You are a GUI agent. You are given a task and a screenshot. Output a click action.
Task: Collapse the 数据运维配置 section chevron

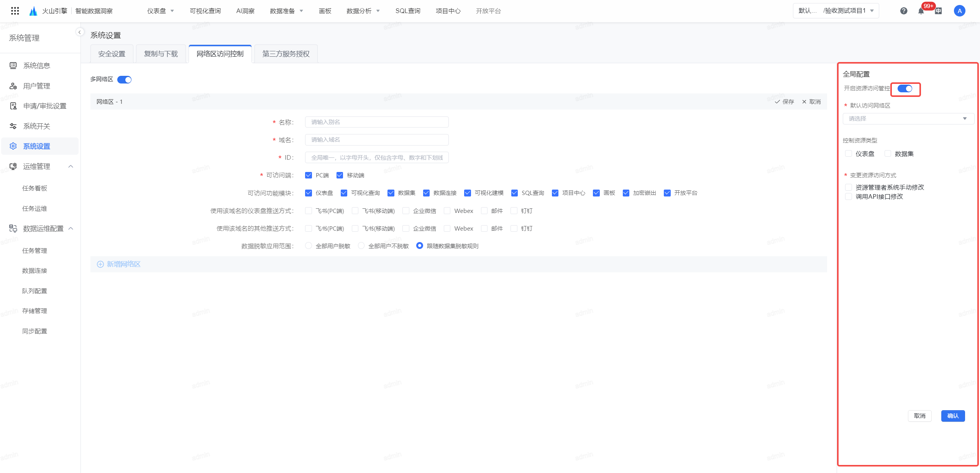(x=71, y=228)
